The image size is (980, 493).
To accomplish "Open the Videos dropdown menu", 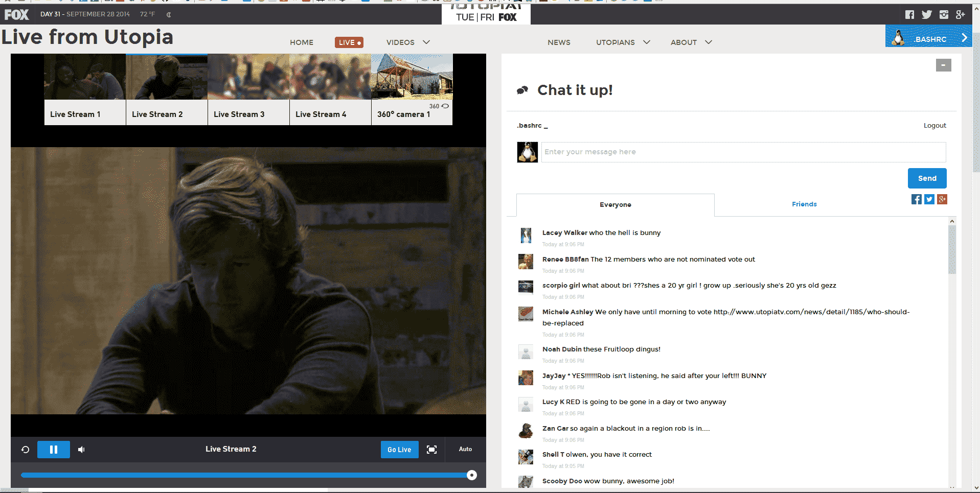I will [x=408, y=42].
